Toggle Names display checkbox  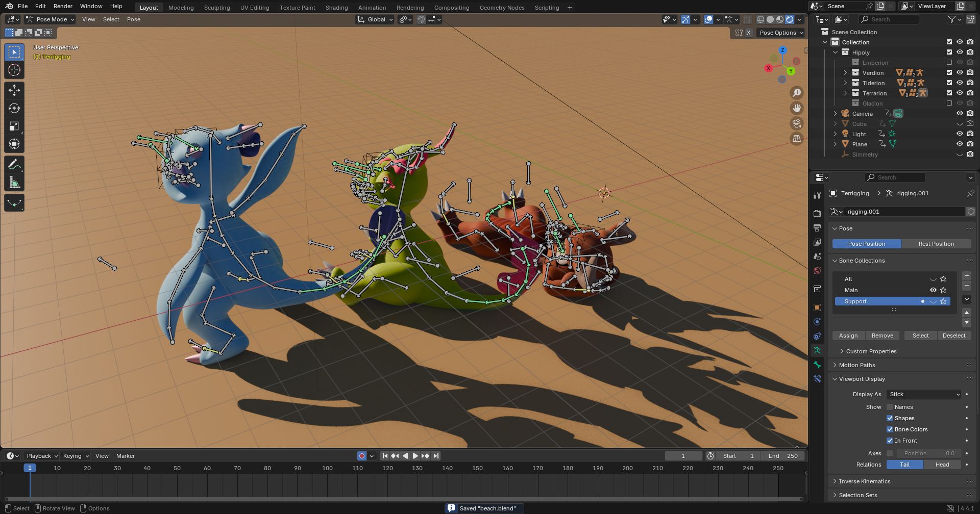click(890, 407)
